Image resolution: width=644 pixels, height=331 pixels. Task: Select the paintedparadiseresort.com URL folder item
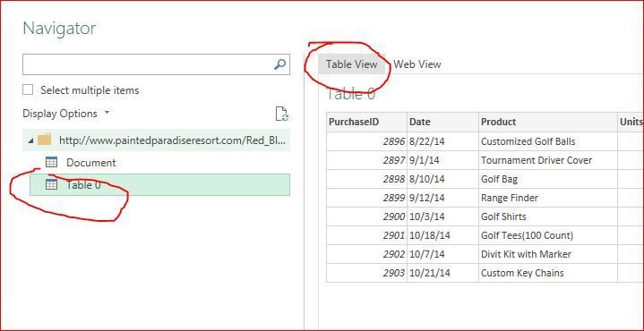[x=156, y=140]
